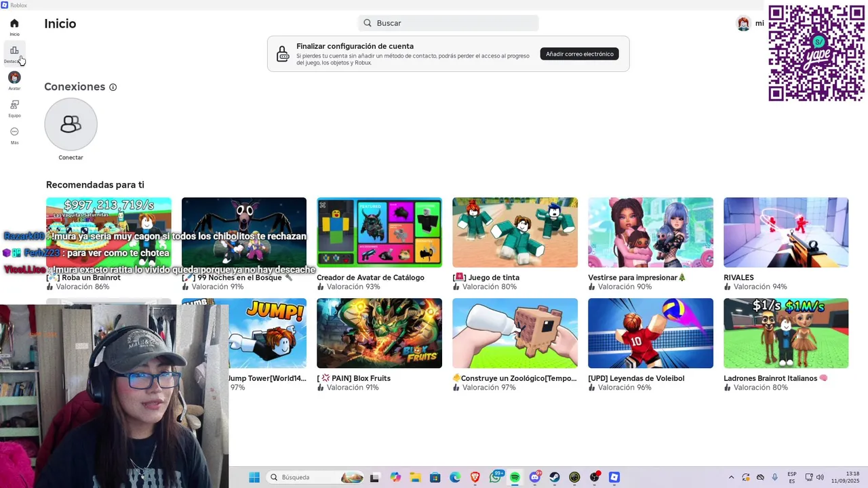Image resolution: width=868 pixels, height=488 pixels.
Task: Open Task View from the taskbar
Action: point(374,477)
